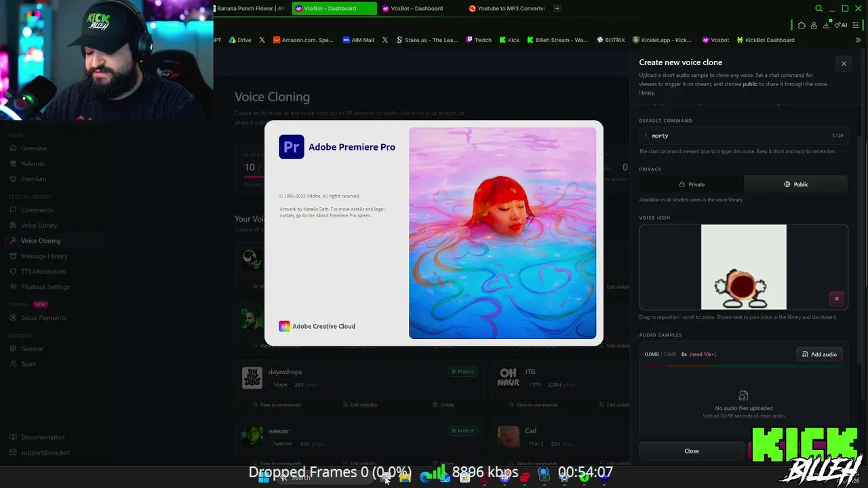Open the Stake.us bookmark
Image resolution: width=868 pixels, height=488 pixels.
(427, 40)
